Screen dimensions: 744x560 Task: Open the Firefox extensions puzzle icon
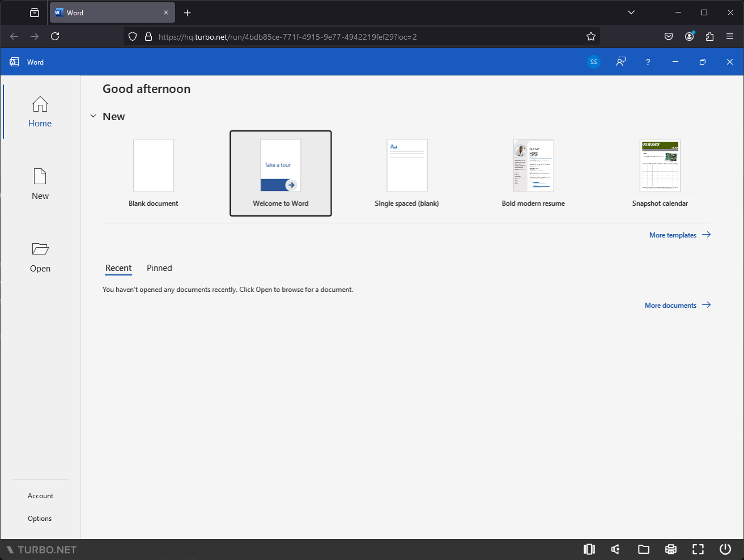click(x=709, y=36)
